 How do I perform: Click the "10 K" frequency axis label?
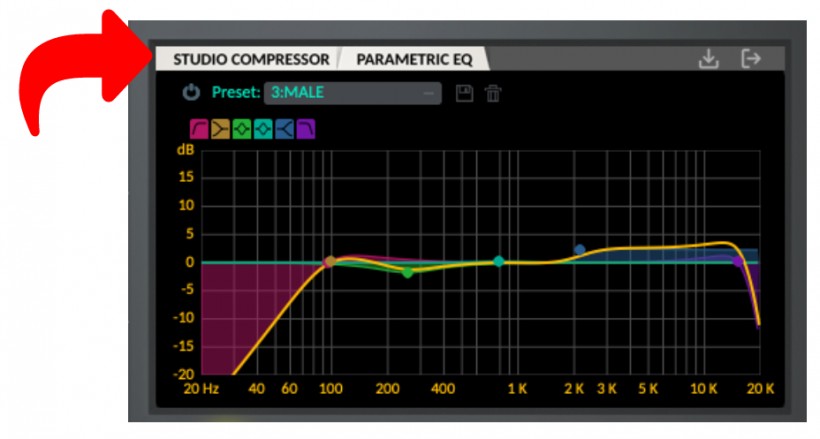pos(703,388)
